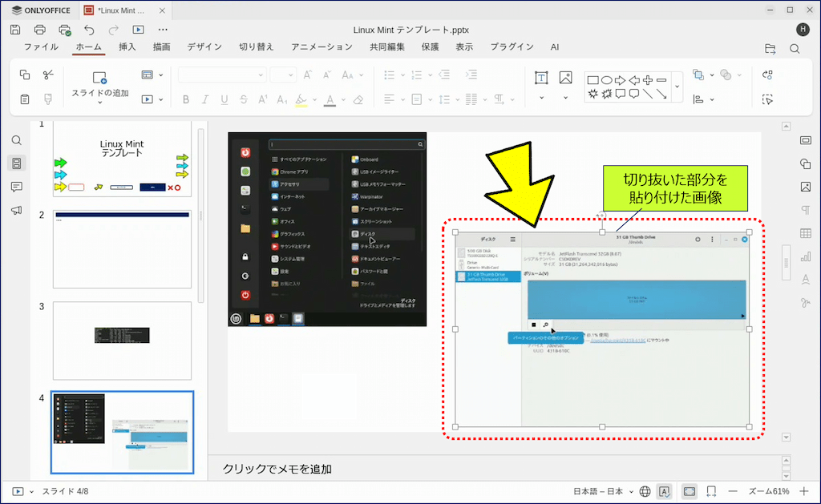821x504 pixels.
Task: Toggle bold formatting
Action: [186, 100]
